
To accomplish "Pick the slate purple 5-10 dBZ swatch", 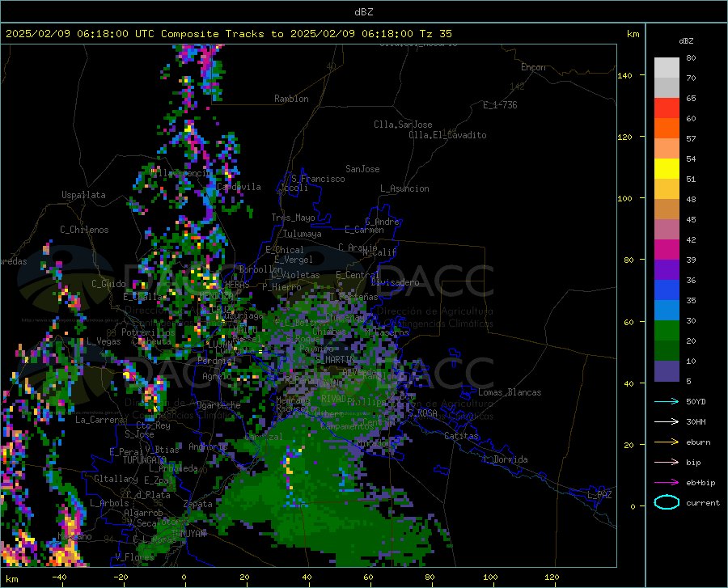I will point(667,371).
